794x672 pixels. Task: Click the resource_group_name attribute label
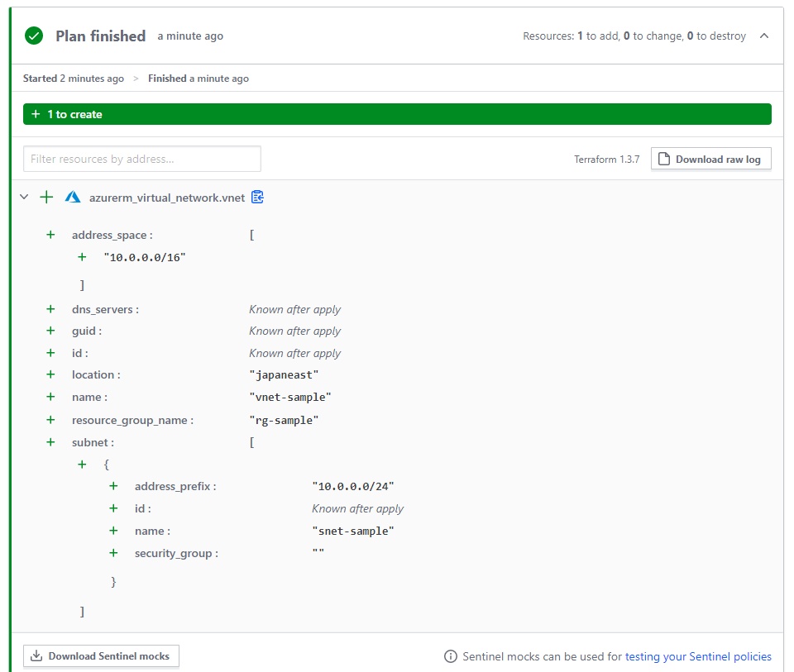point(132,421)
